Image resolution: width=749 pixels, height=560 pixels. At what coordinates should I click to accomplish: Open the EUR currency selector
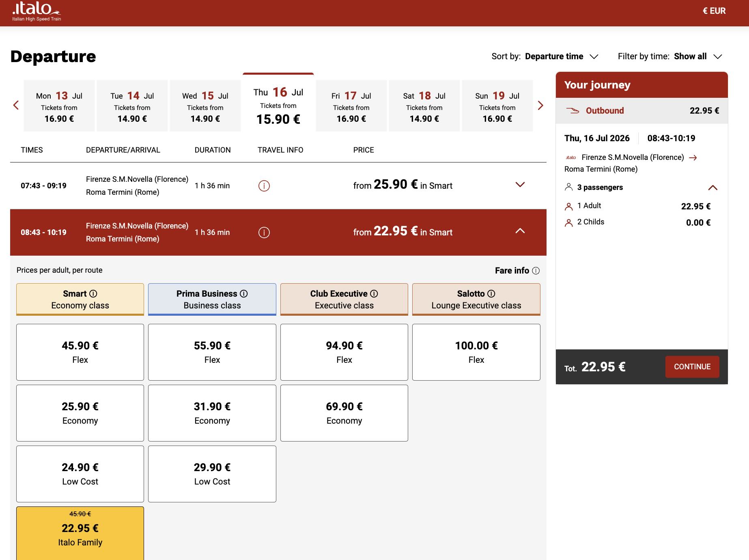click(714, 11)
